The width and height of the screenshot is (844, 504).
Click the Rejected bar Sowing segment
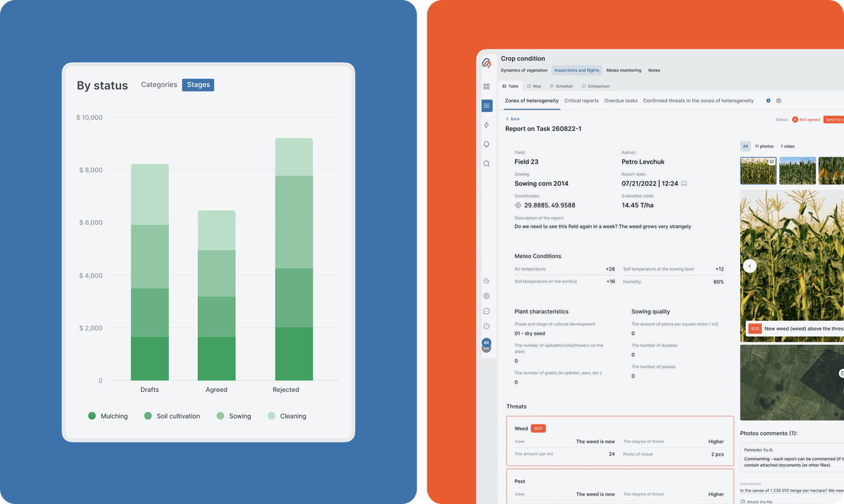click(x=294, y=222)
